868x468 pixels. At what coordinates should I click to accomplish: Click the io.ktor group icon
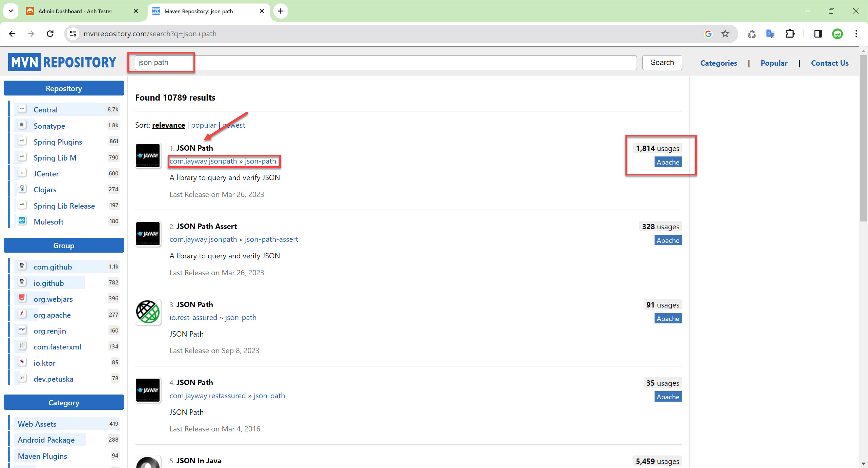pos(22,362)
